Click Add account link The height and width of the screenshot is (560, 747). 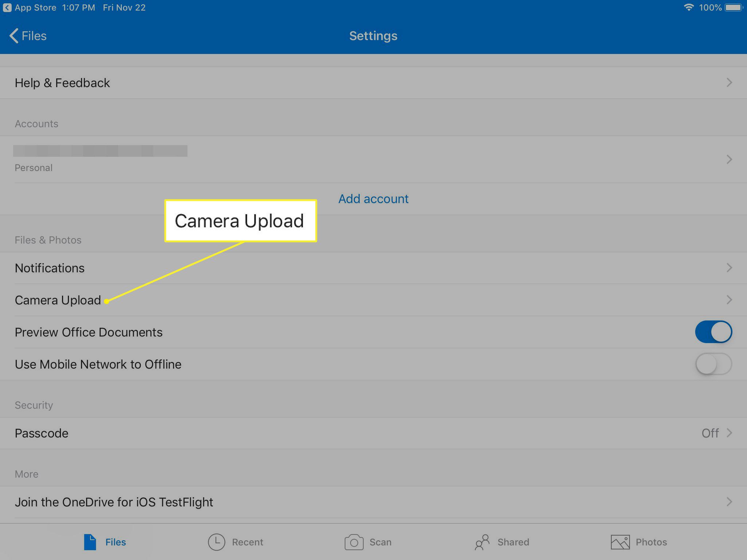[374, 199]
